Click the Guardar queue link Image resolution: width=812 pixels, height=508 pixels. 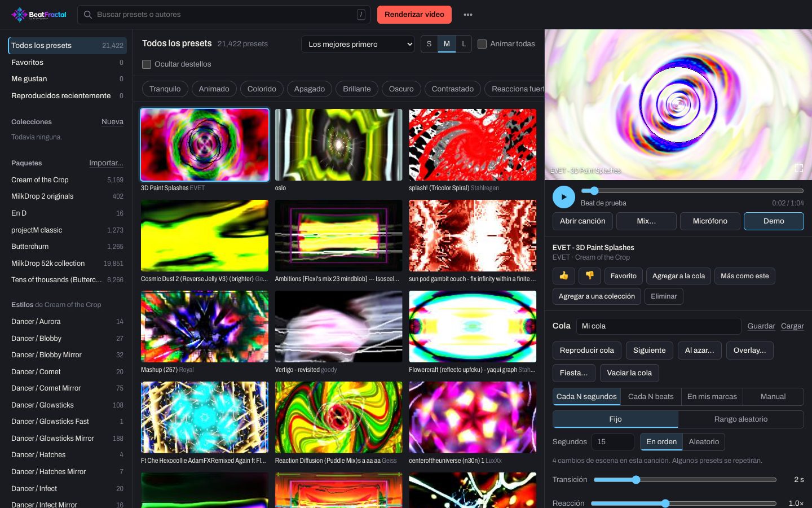[761, 326]
